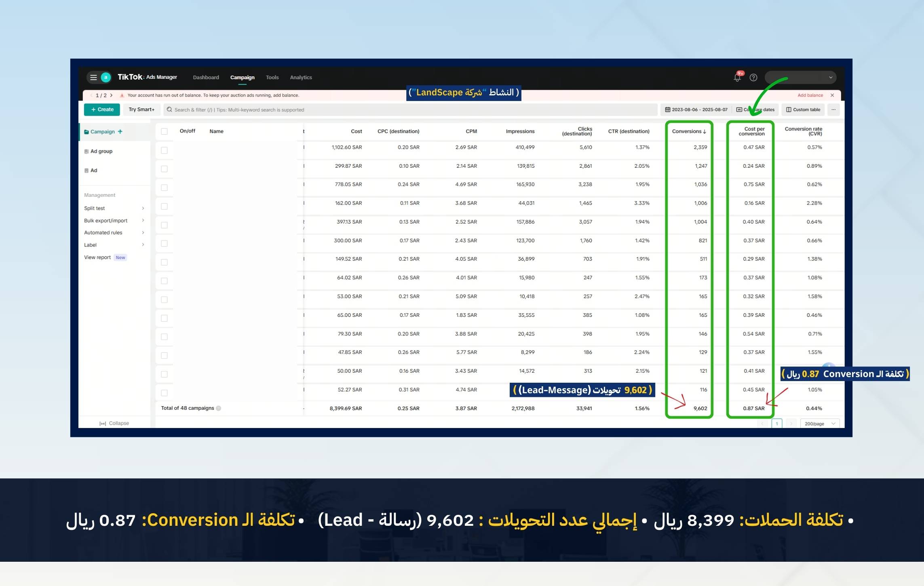Open the help question mark icon

tap(753, 78)
